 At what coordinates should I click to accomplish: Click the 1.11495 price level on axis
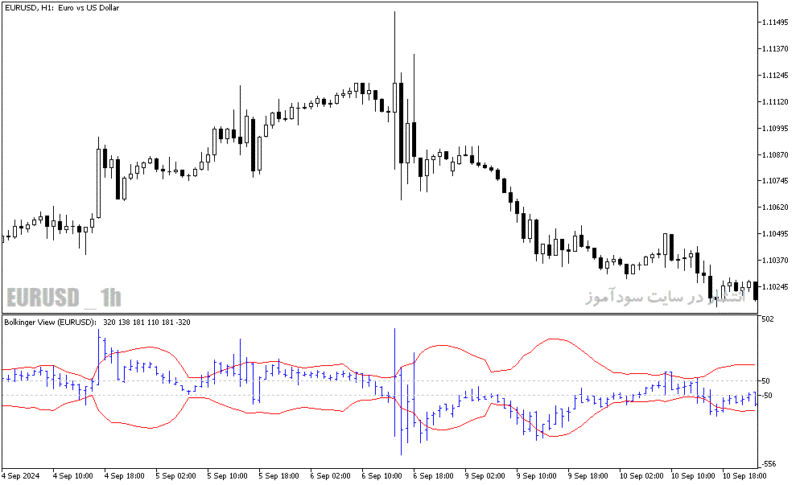[774, 22]
